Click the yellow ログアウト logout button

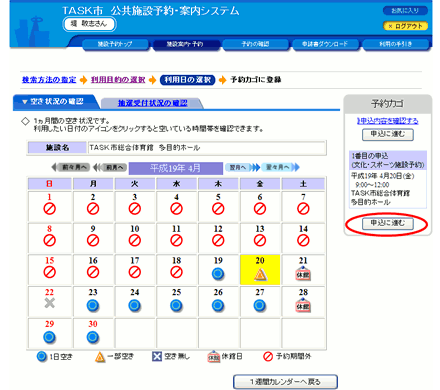point(405,26)
